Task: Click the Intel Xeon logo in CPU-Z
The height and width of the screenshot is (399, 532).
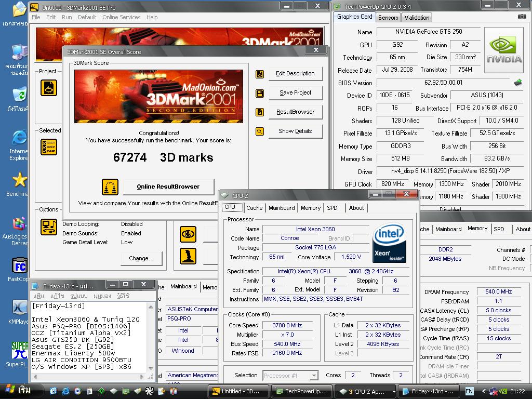Action: 389,243
